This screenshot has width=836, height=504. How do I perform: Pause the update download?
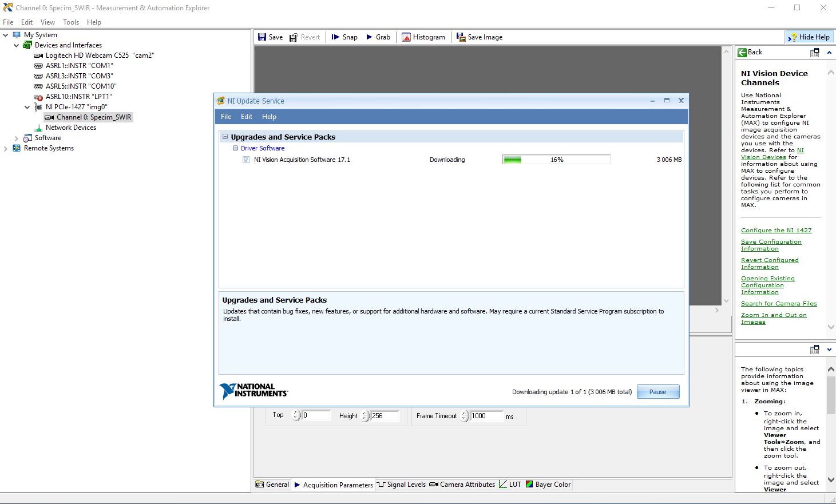[657, 392]
